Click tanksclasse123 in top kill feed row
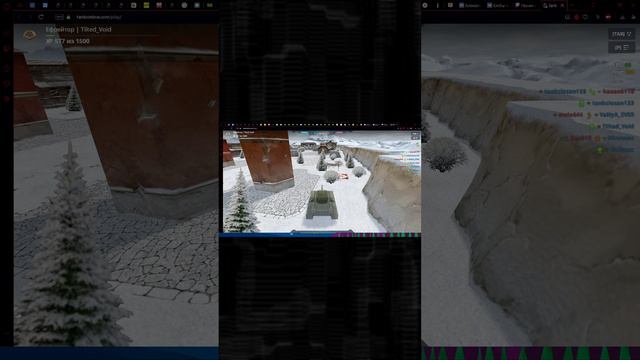640x360 pixels. pos(565,92)
